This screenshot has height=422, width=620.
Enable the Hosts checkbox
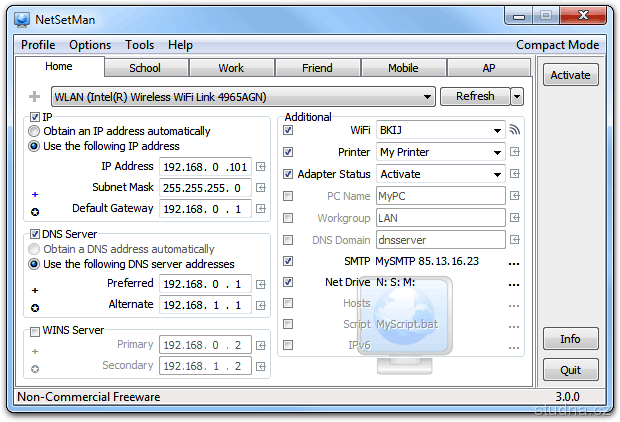click(288, 303)
